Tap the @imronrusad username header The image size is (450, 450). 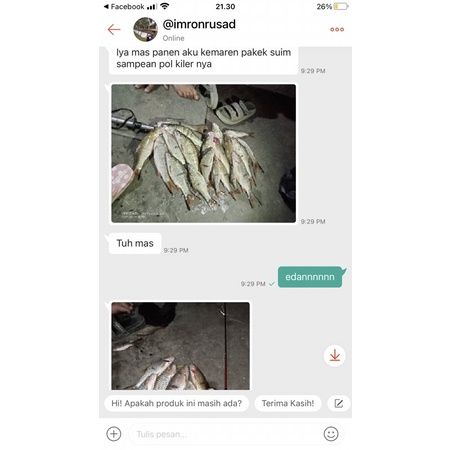point(199,24)
